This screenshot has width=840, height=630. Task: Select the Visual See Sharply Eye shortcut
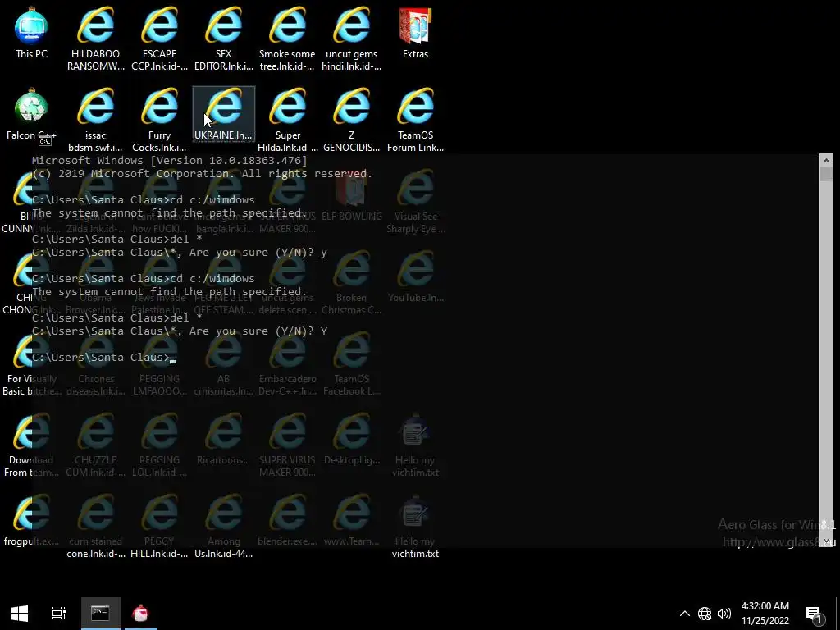pos(415,202)
